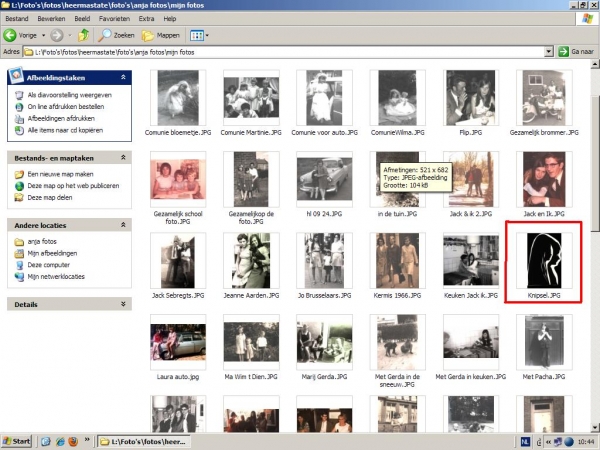Select the Flip.JPG thumbnail
This screenshot has height=450, width=600.
coord(471,98)
